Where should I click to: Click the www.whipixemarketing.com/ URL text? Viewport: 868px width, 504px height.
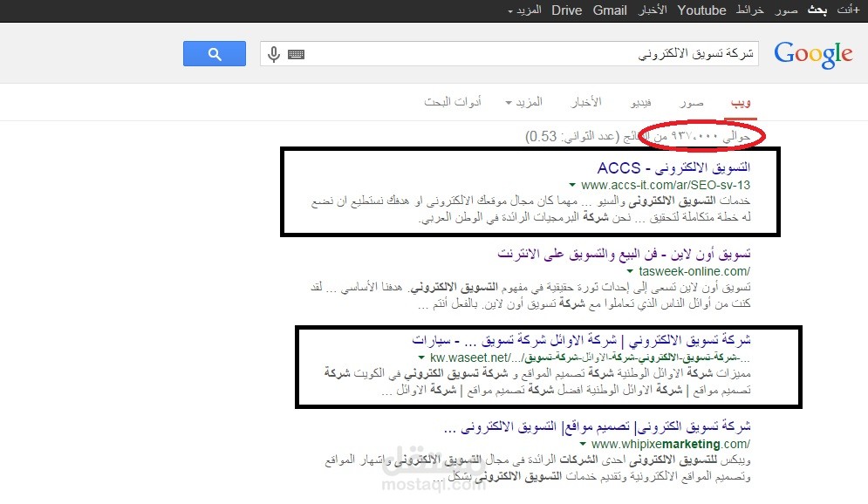pyautogui.click(x=670, y=444)
